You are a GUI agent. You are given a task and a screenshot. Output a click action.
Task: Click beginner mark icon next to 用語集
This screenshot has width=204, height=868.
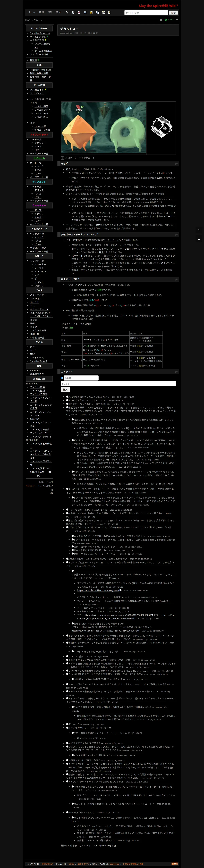point(38,60)
